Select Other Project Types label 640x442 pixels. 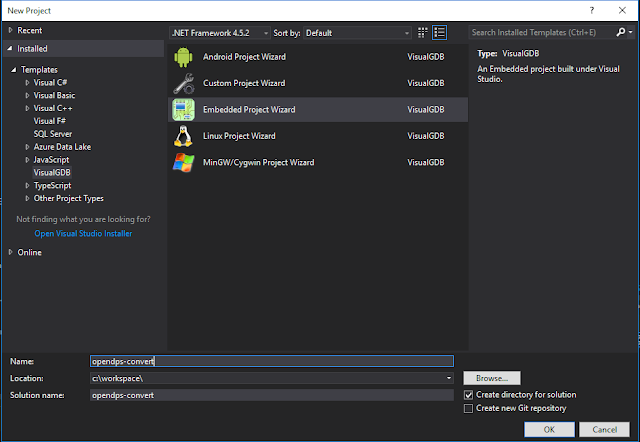pos(69,198)
